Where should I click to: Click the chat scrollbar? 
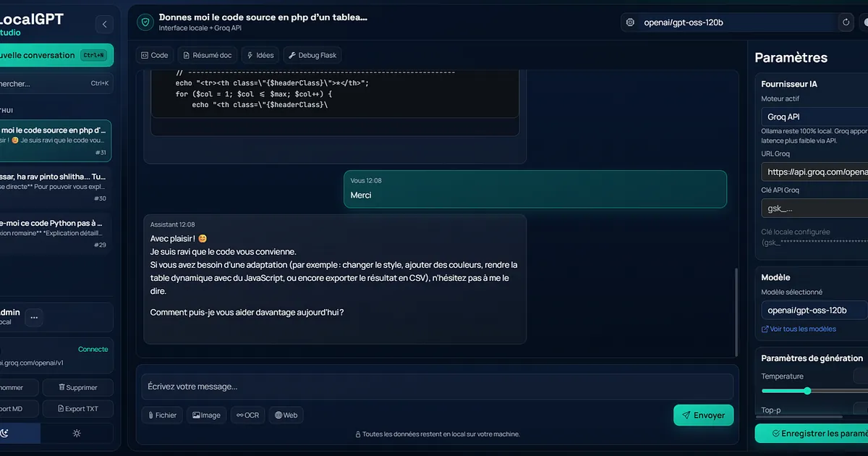click(x=736, y=312)
